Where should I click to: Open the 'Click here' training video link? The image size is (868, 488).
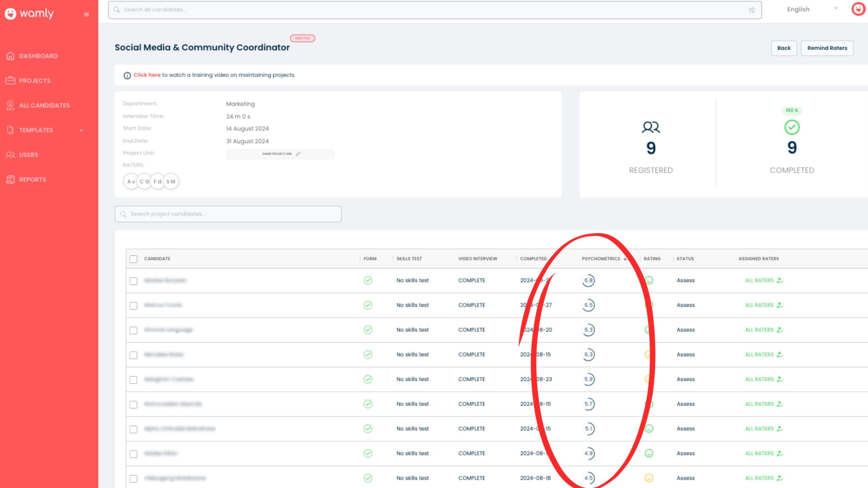147,75
